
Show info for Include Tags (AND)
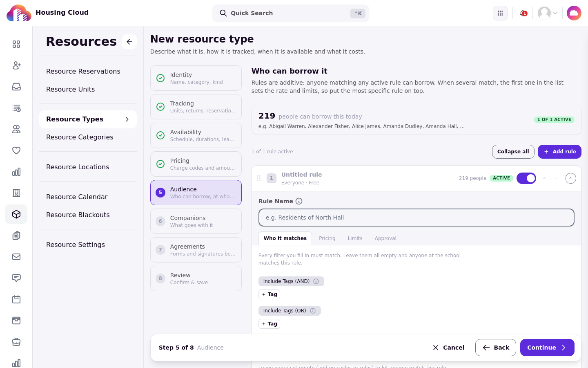pyautogui.click(x=316, y=281)
